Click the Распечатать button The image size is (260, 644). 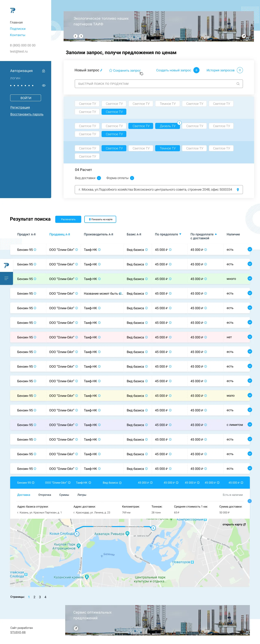[x=68, y=219]
